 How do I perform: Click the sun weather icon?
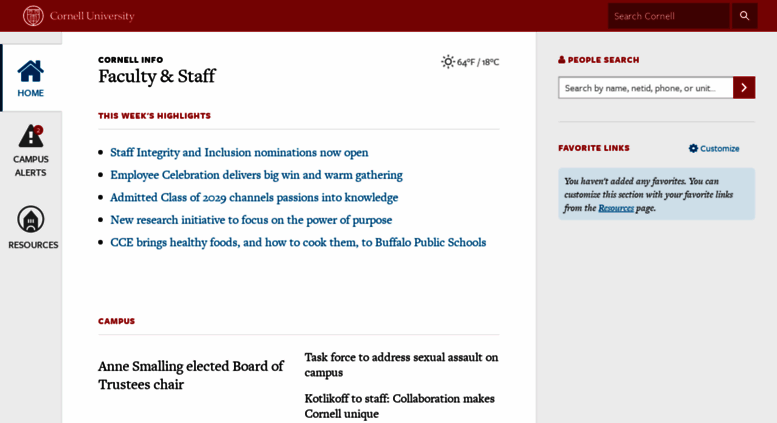pos(447,62)
